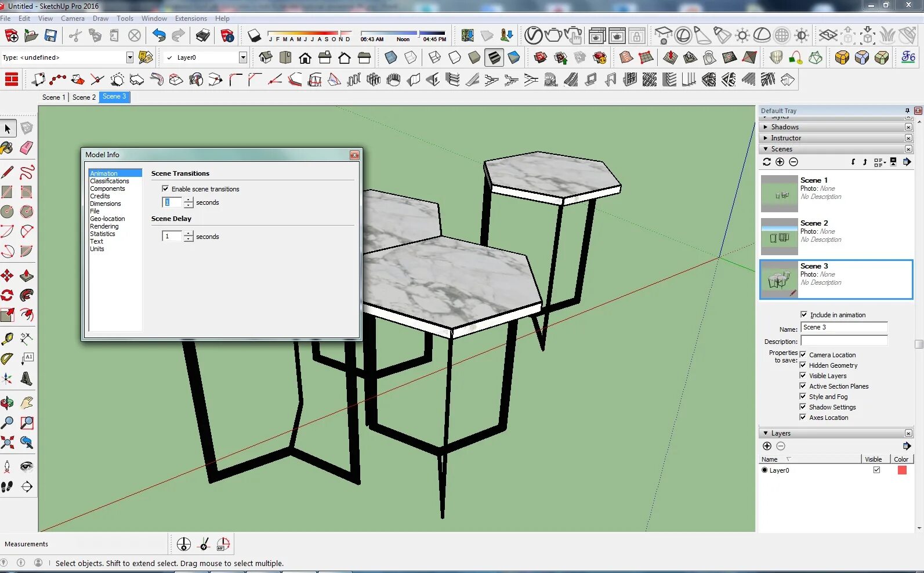Select the Zoom Extents tool
The height and width of the screenshot is (573, 924).
point(7,443)
